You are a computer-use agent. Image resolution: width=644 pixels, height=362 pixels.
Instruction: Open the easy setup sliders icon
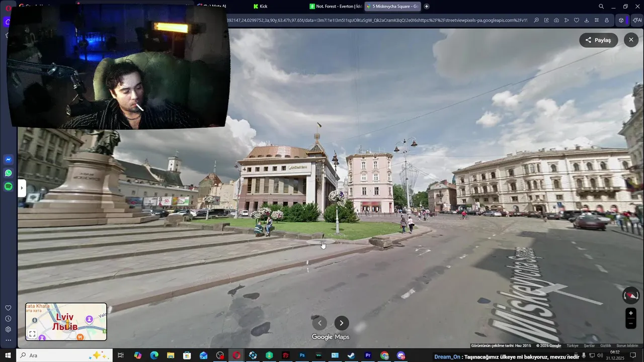pos(597,20)
